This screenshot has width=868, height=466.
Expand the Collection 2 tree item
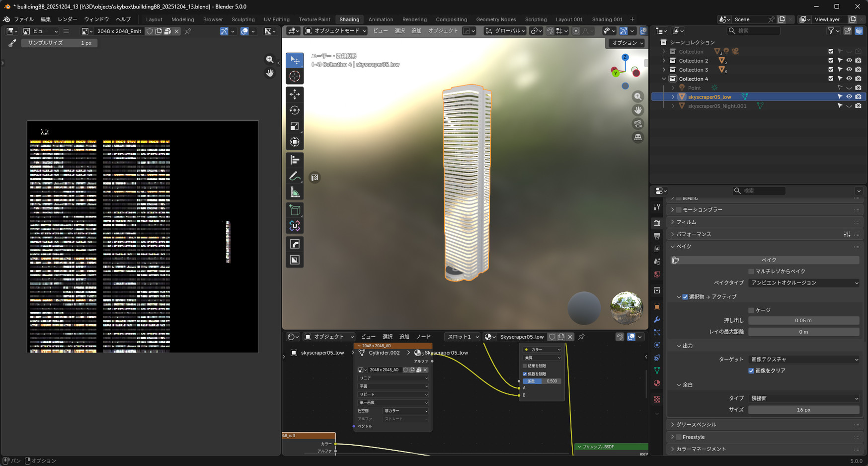[x=664, y=61]
